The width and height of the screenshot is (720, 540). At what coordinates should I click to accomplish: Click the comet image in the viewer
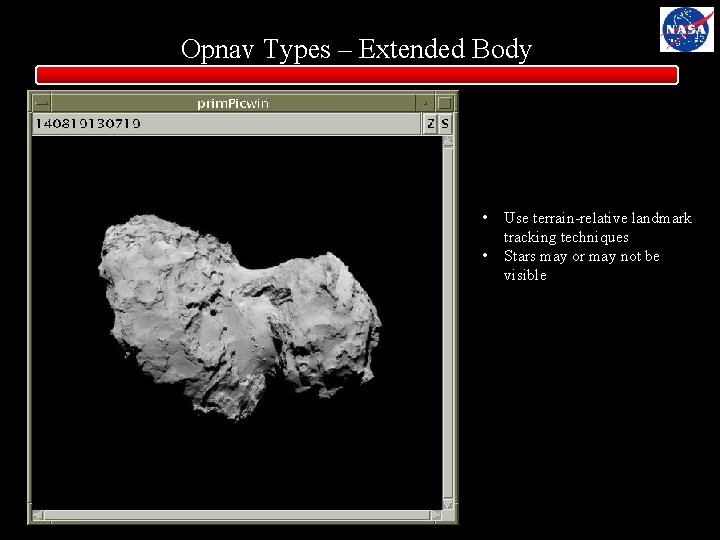(240, 317)
